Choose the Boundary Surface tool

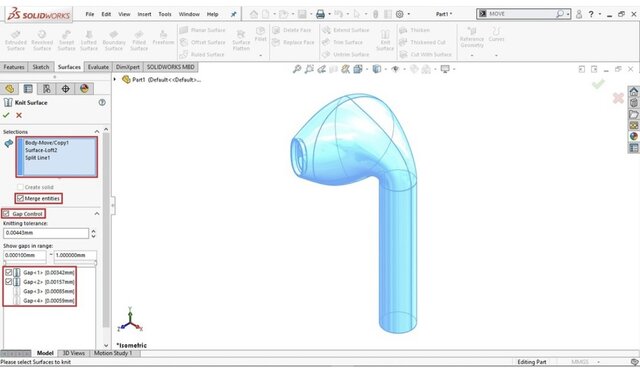tap(114, 40)
